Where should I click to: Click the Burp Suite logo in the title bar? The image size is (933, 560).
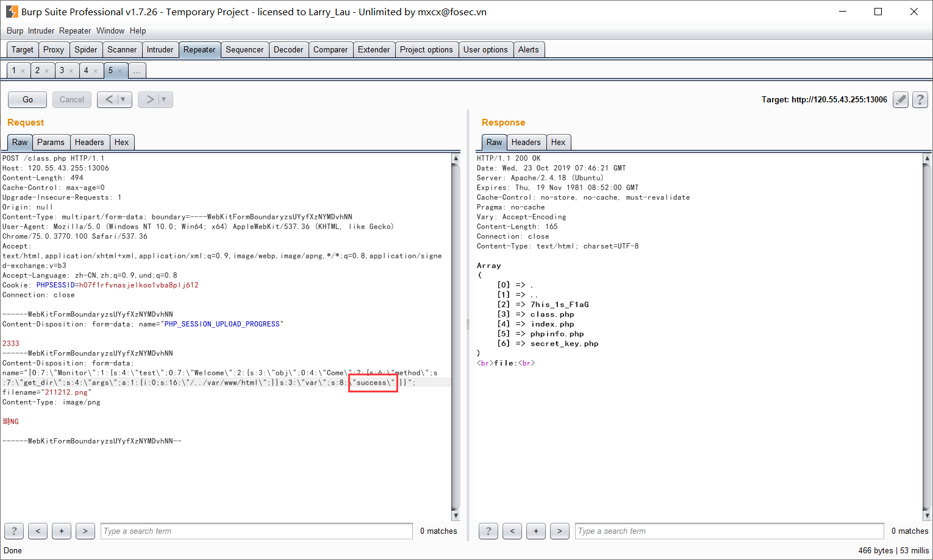tap(12, 12)
